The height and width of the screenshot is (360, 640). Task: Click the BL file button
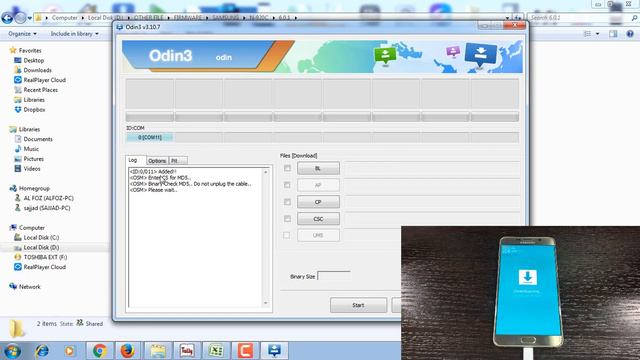pyautogui.click(x=318, y=168)
